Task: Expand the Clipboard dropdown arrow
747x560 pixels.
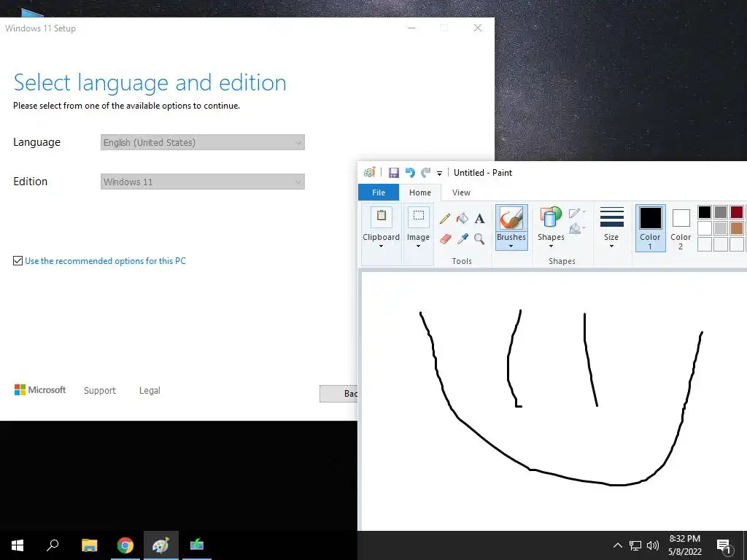Action: point(381,246)
